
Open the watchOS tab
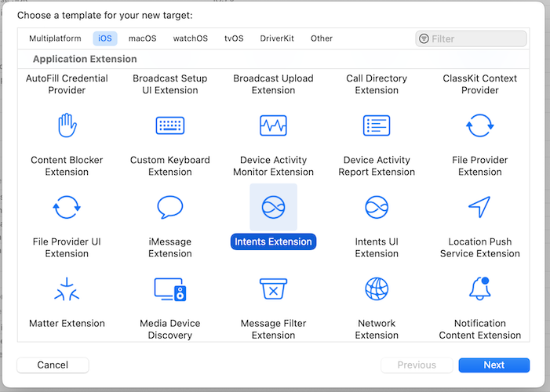tap(191, 38)
